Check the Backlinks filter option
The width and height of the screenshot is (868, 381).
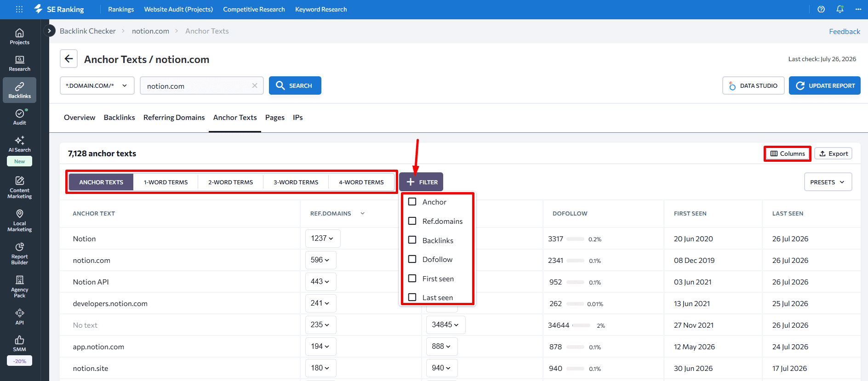pos(412,240)
